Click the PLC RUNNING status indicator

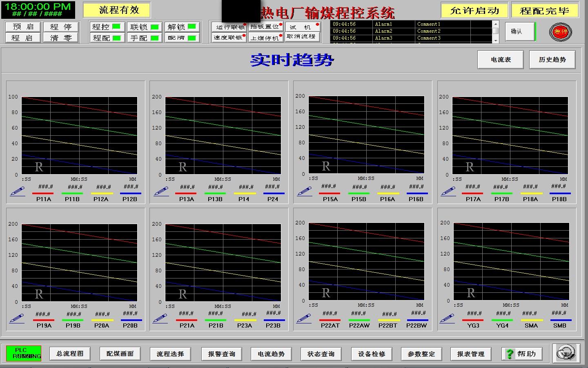(24, 353)
